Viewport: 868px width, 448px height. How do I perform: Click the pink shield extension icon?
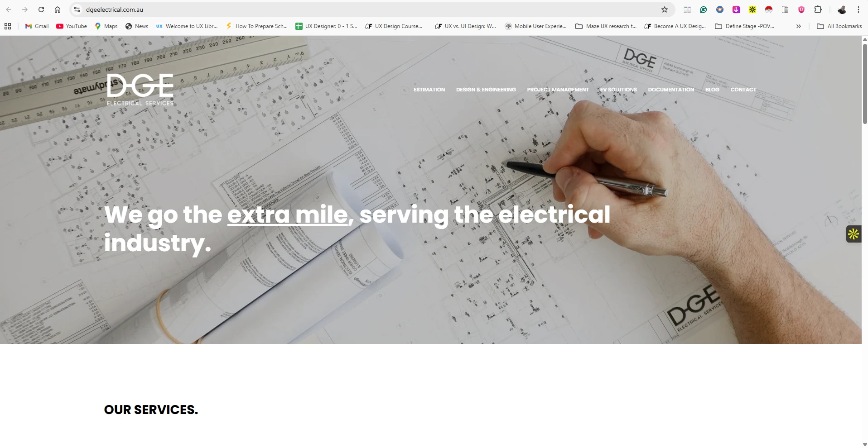801,10
